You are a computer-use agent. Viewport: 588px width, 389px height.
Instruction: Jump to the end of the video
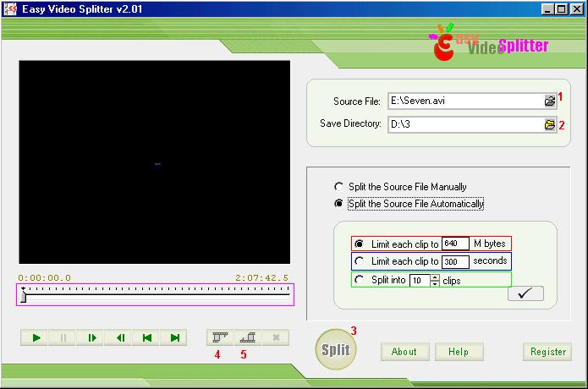[x=175, y=338]
